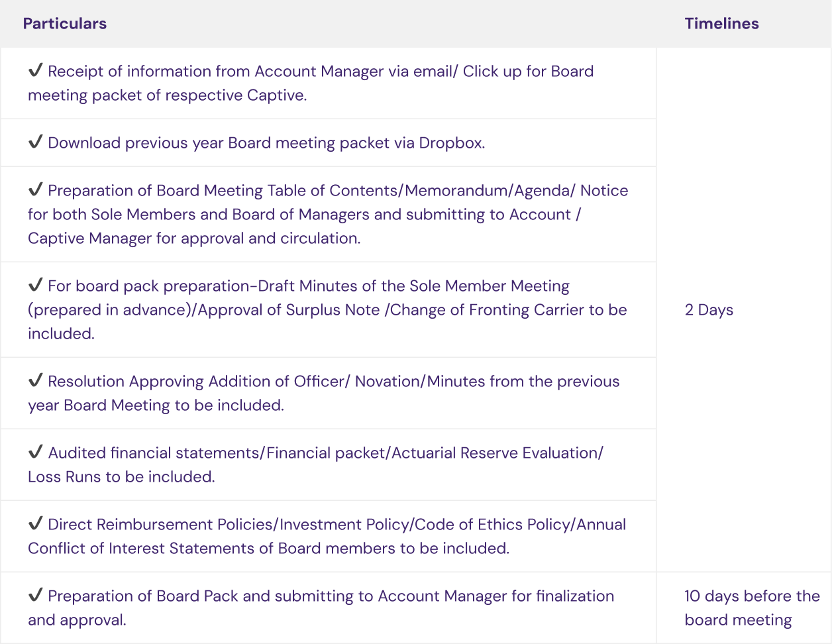This screenshot has width=832, height=644.
Task: Click checkmark beside Preparation of Board Pack
Action: (35, 595)
